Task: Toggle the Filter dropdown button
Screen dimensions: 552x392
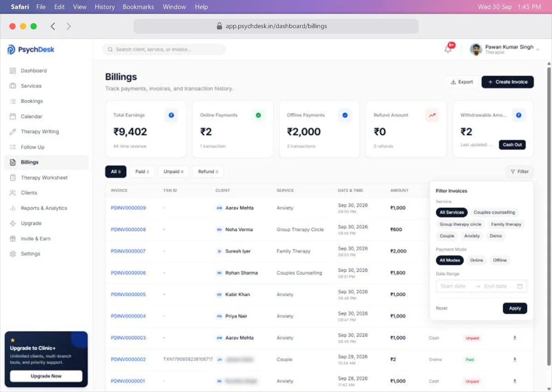Action: pos(519,172)
